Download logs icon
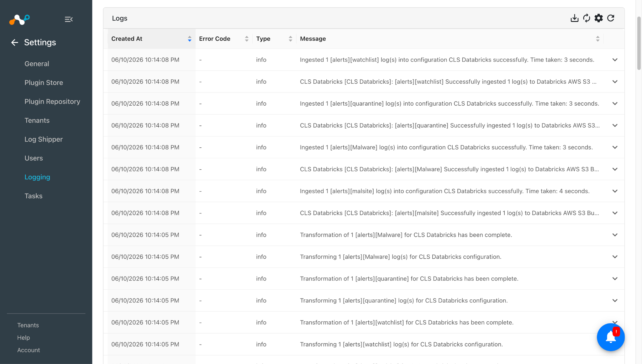Viewport: 642px width, 364px height. click(x=574, y=18)
